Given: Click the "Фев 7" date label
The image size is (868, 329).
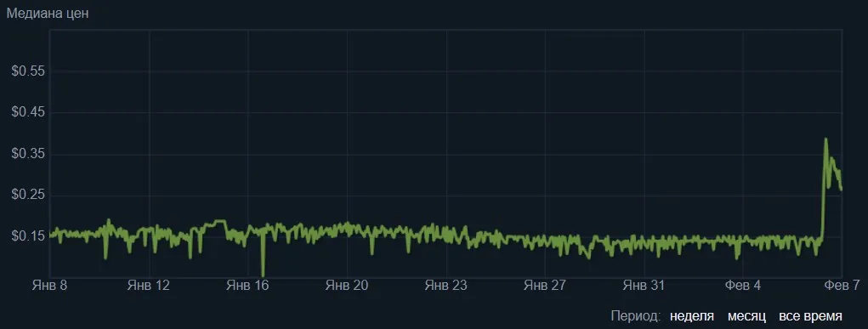Looking at the screenshot, I should tap(842, 286).
